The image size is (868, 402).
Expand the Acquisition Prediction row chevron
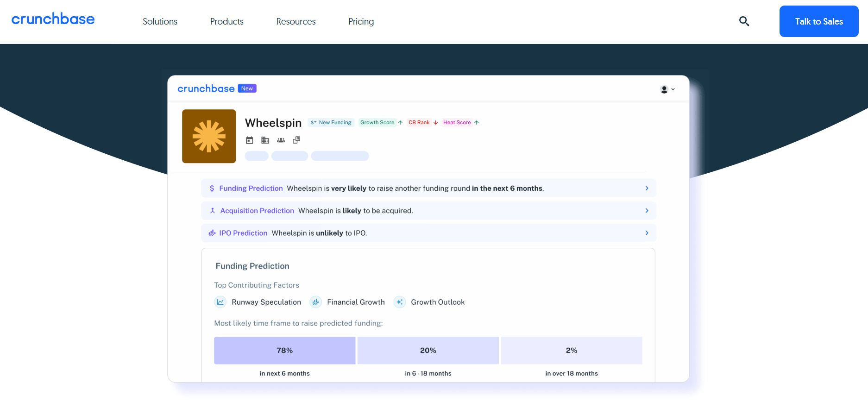click(x=647, y=210)
